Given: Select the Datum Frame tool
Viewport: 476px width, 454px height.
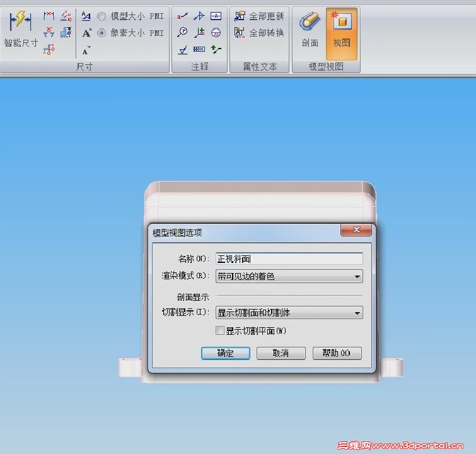Looking at the screenshot, I should 216,16.
